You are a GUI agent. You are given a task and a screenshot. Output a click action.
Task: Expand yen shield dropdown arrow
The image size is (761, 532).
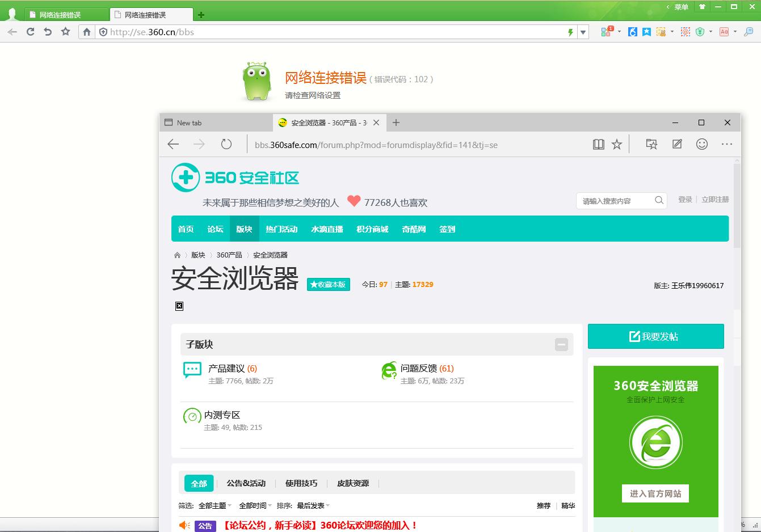click(710, 32)
